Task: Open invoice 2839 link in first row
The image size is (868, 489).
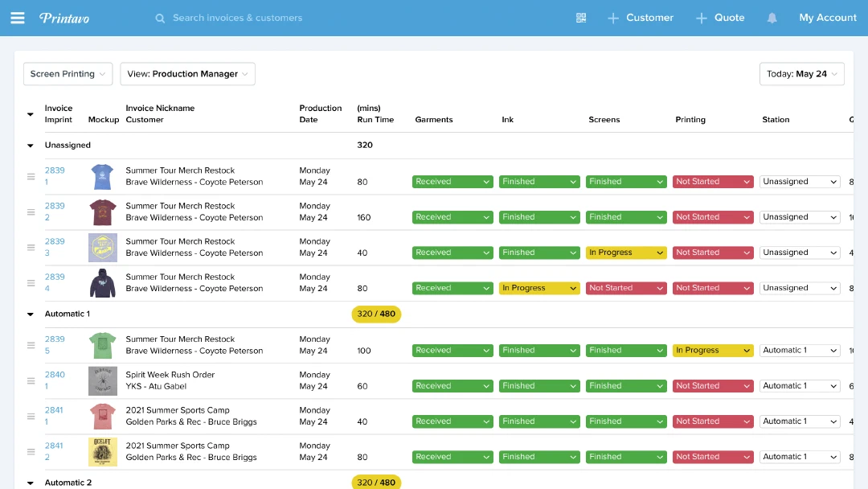Action: [55, 170]
